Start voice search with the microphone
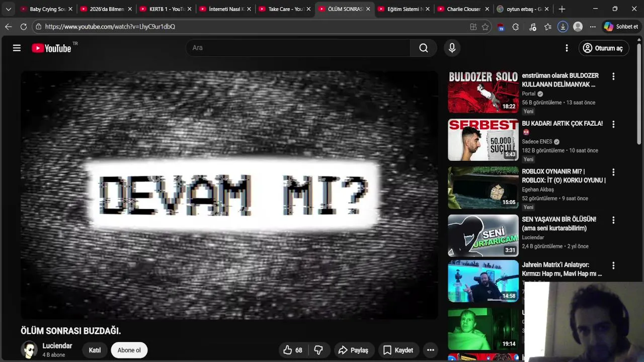The image size is (644, 362). click(x=452, y=48)
